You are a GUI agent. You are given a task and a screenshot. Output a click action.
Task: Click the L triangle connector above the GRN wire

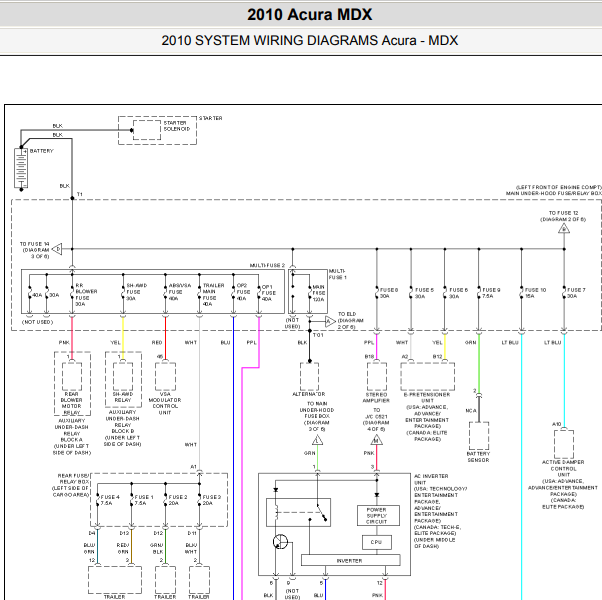(317, 440)
